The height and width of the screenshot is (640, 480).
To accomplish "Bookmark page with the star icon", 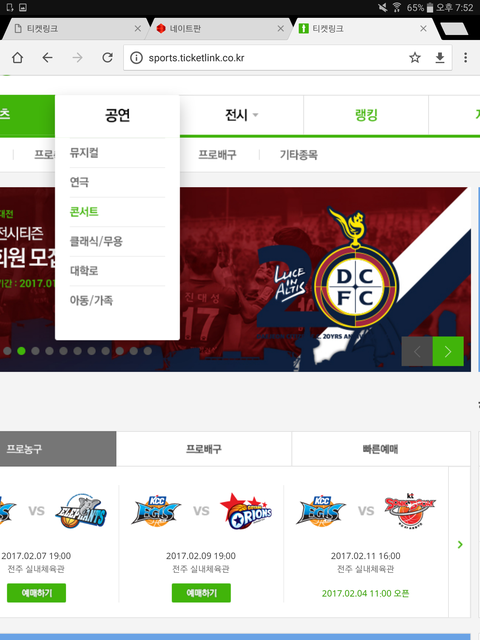I will (415, 58).
